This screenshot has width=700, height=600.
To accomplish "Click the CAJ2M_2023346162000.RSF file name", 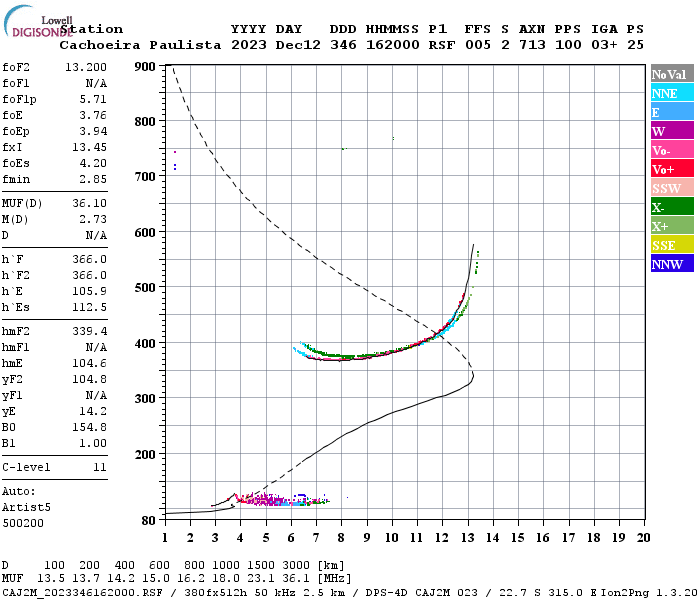I will (82, 593).
